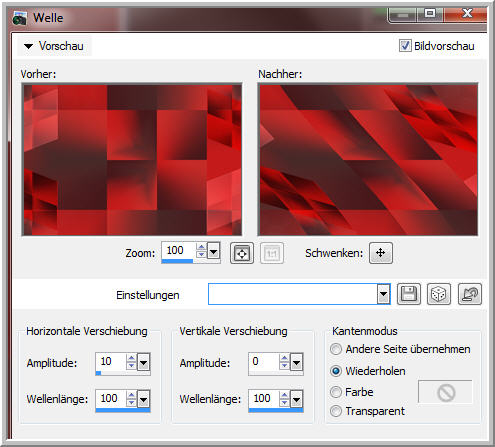This screenshot has width=495, height=447.
Task: Select the Transparent edge mode
Action: pyautogui.click(x=336, y=411)
